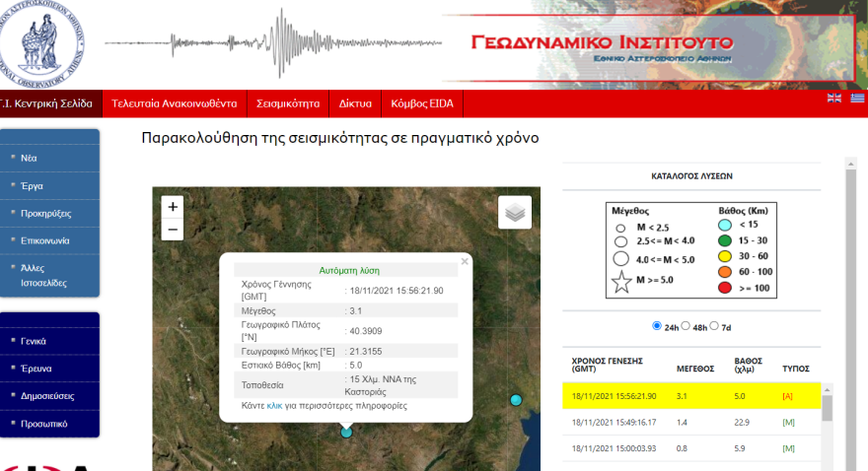The height and width of the screenshot is (471, 868).
Task: Click the ΚΑΤΑΛΟΓΟΣ ΛΥΣΕΩΝ heading
Action: (x=691, y=175)
